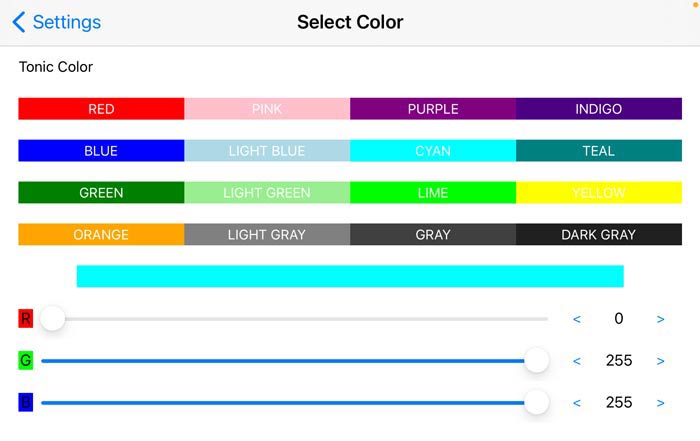
Task: Increase the red value with right arrow
Action: (x=661, y=319)
